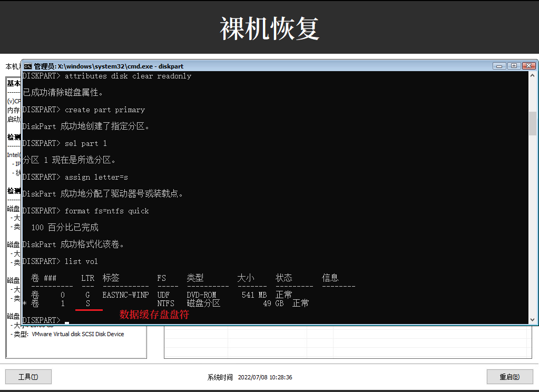
Task: Open the 工具 (Tools) button
Action: (28, 377)
